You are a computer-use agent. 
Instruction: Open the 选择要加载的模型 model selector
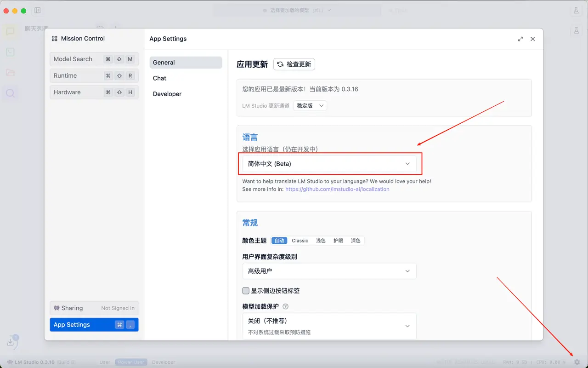[x=297, y=10]
